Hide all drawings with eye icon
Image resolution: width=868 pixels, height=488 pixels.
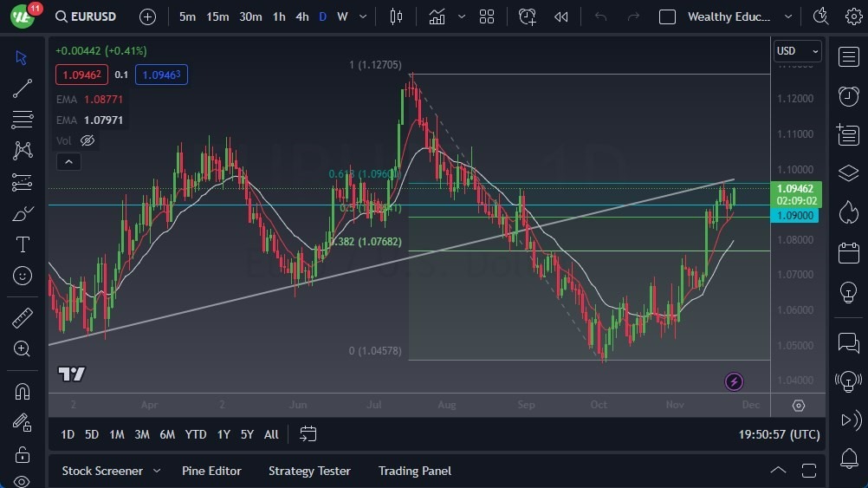pyautogui.click(x=23, y=481)
